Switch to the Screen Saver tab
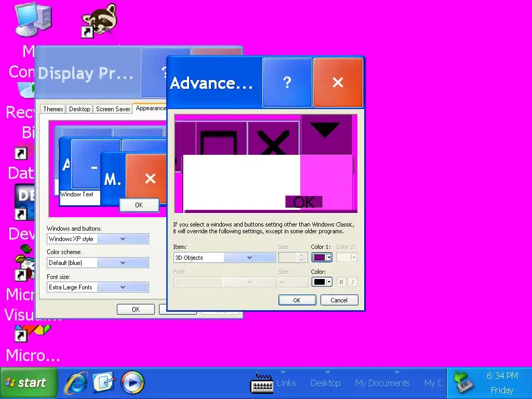 click(113, 109)
